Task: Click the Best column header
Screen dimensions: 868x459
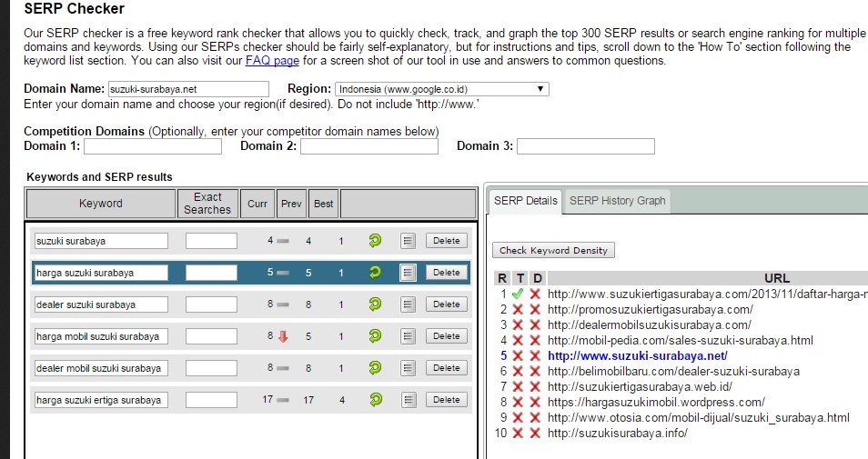Action: coord(324,204)
